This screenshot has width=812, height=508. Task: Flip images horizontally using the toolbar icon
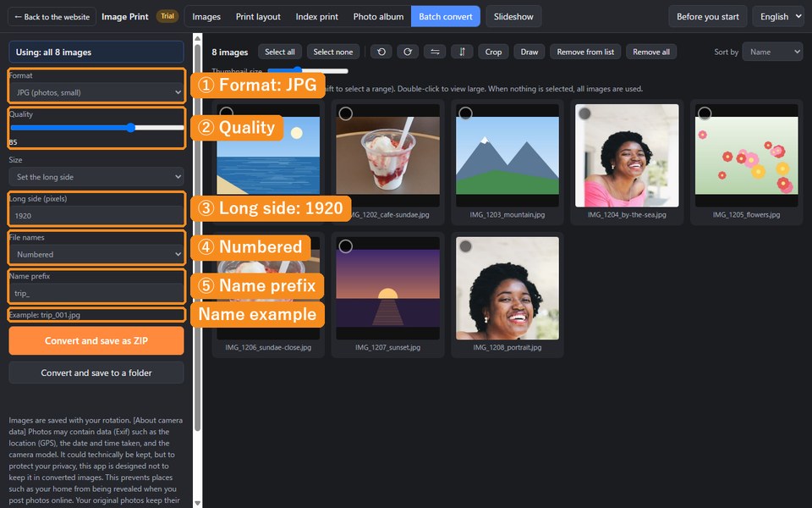pyautogui.click(x=435, y=52)
